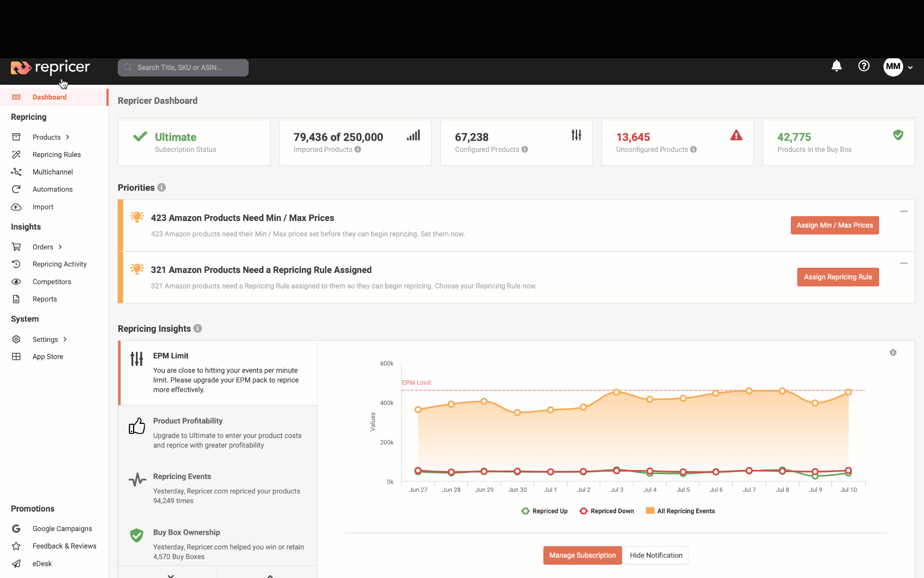This screenshot has height=578, width=924.
Task: Open the App Store menu item
Action: [x=48, y=357]
